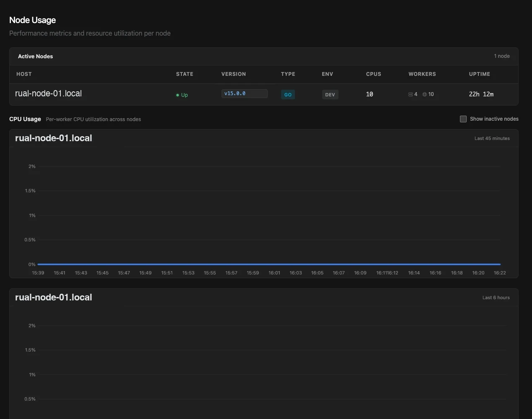Click 0.5% axis label in 6-hour chart
This screenshot has height=419, width=532.
pos(30,399)
